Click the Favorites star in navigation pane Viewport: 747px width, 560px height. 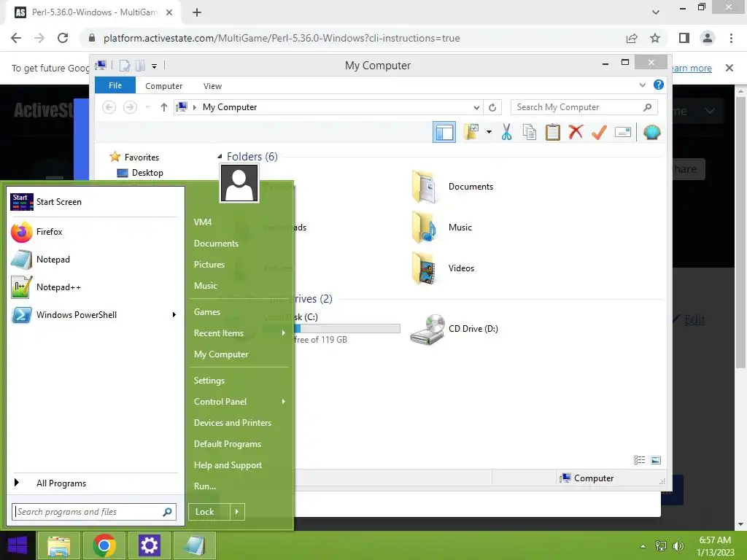point(115,157)
